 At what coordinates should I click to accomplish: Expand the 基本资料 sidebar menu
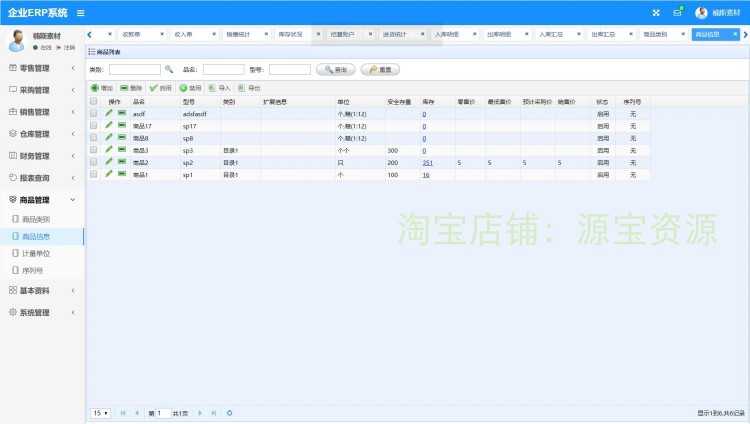[42, 290]
